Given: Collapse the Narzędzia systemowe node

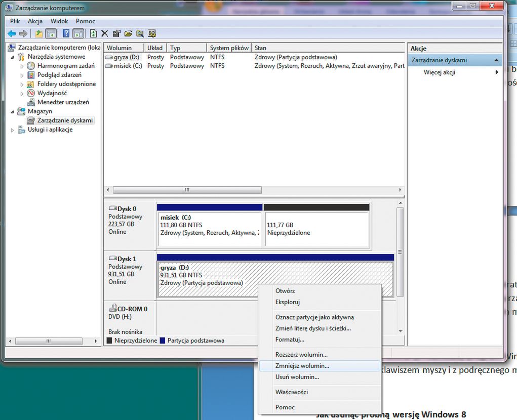Looking at the screenshot, I should coord(13,57).
